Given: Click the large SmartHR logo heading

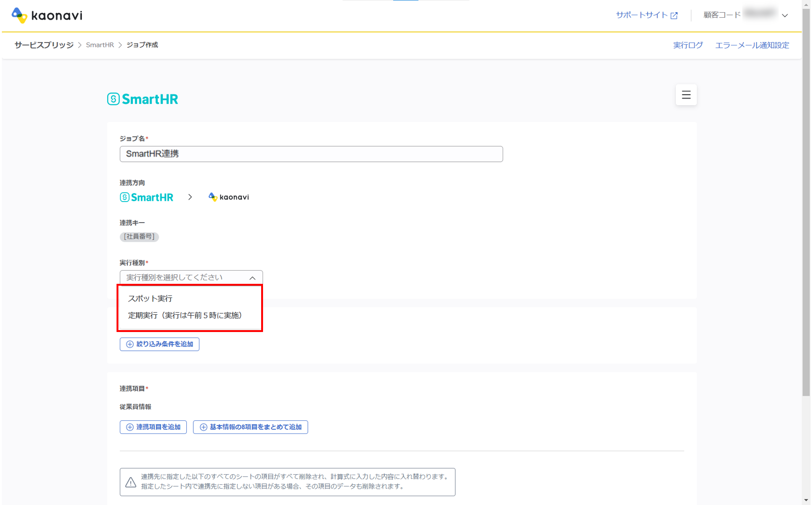Looking at the screenshot, I should (143, 99).
